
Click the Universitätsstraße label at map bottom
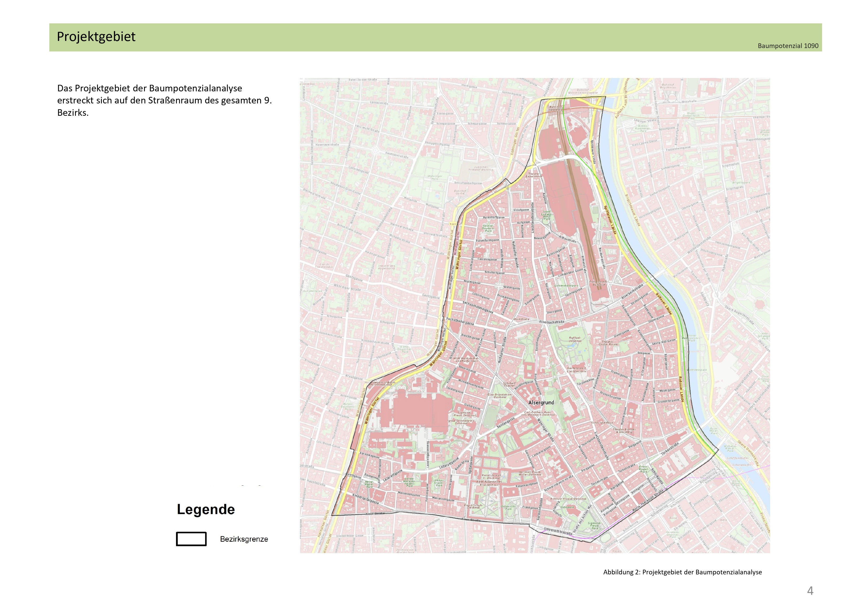(558, 532)
